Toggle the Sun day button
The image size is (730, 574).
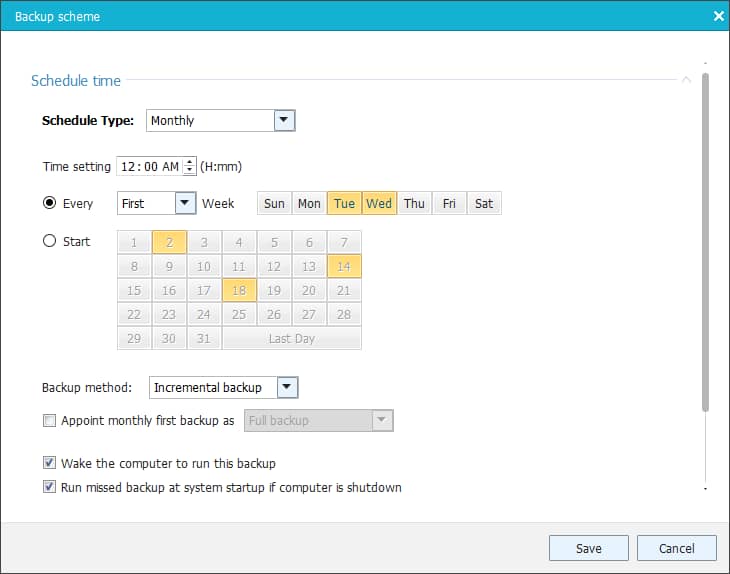point(274,204)
